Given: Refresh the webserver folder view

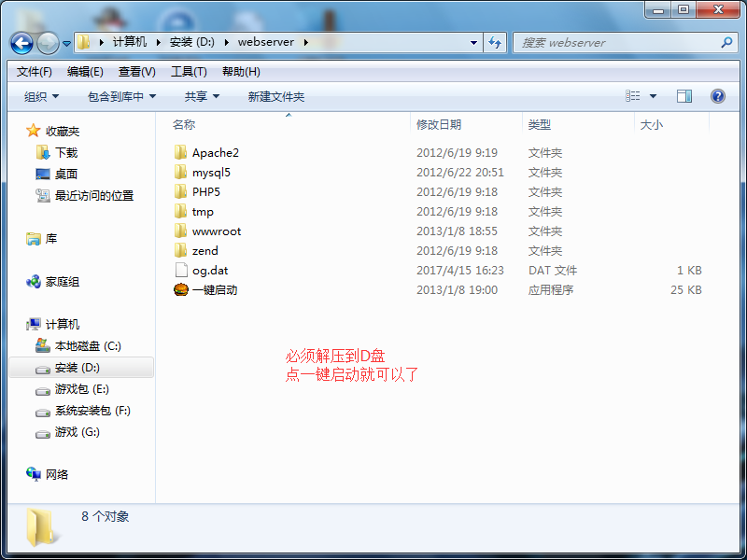Looking at the screenshot, I should (x=495, y=43).
